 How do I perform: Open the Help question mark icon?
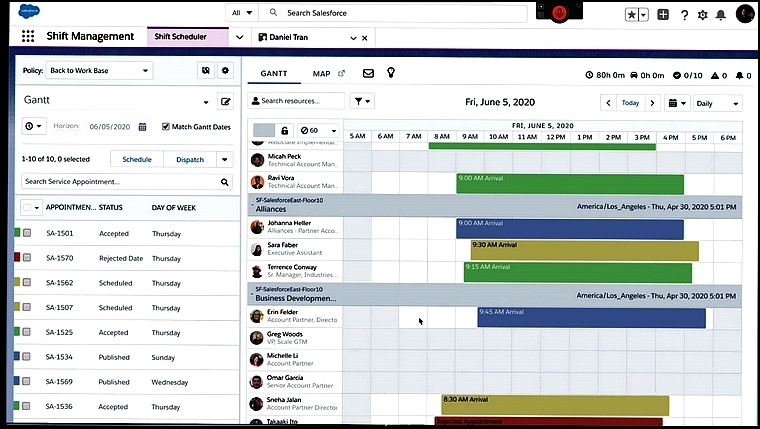[684, 15]
